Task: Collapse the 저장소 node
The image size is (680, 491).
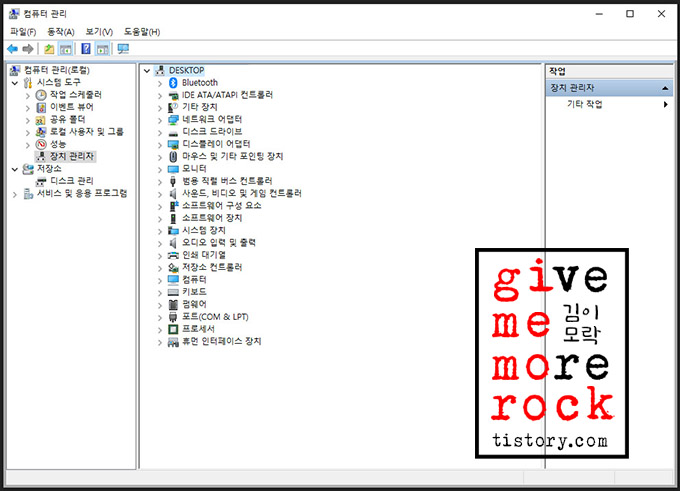Action: click(x=15, y=169)
